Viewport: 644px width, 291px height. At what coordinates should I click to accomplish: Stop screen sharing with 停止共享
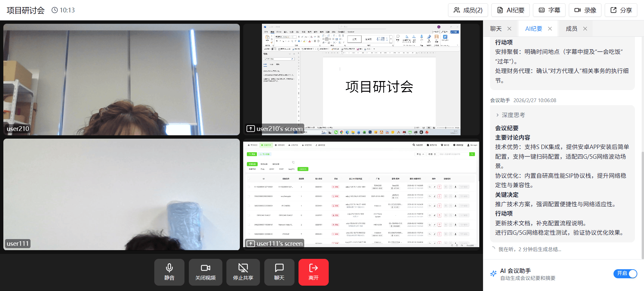[x=243, y=272]
